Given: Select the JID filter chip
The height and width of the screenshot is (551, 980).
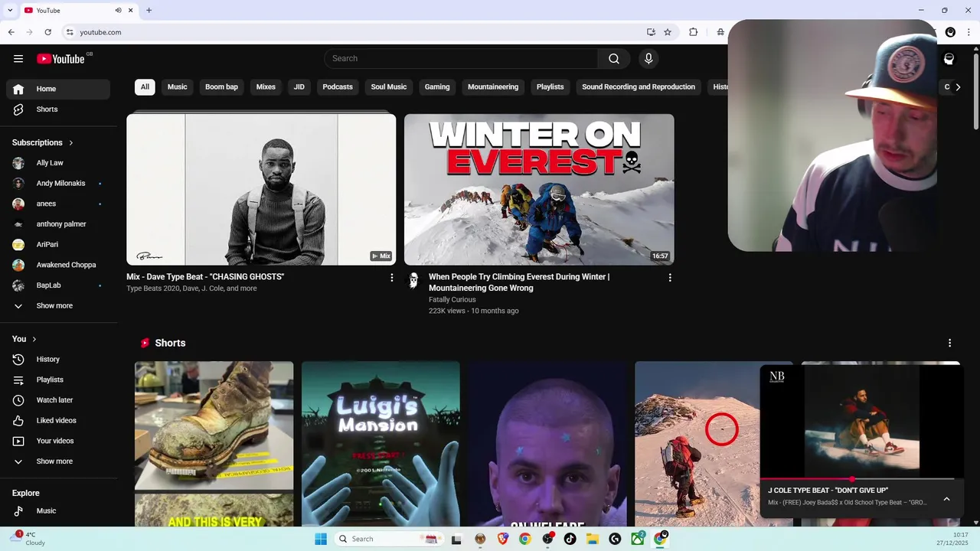Looking at the screenshot, I should (299, 87).
